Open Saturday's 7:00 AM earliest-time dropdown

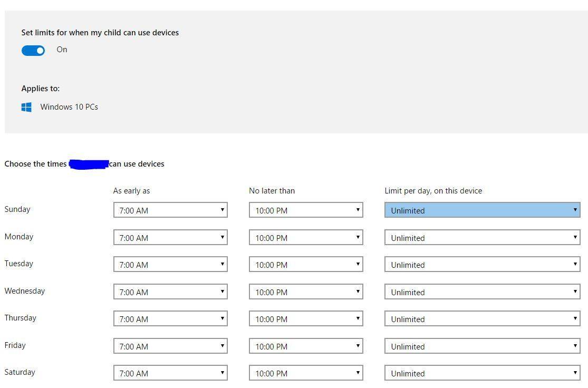[x=171, y=373]
